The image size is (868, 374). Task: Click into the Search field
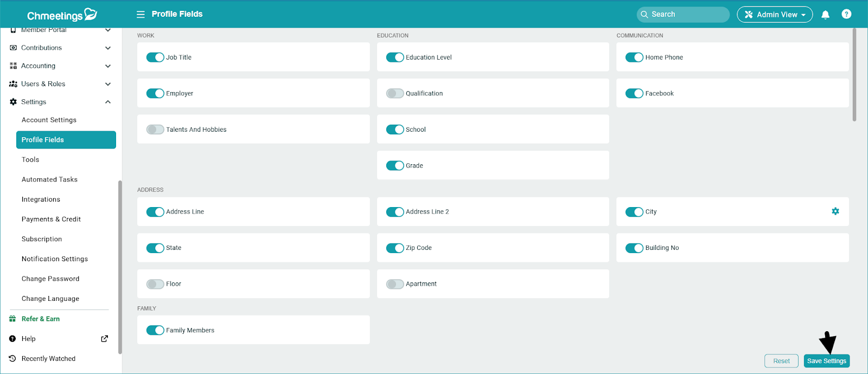pyautogui.click(x=686, y=15)
